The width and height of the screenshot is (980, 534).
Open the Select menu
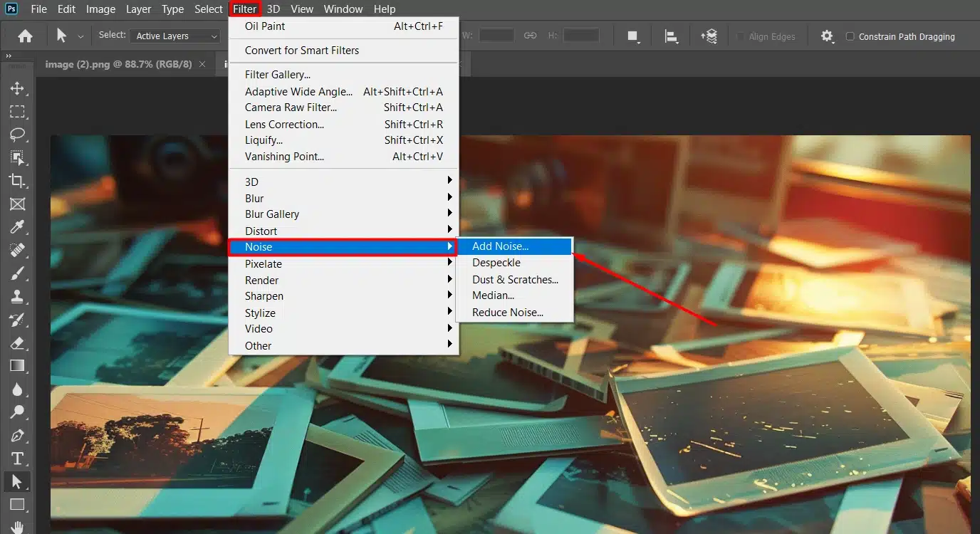[x=208, y=9]
